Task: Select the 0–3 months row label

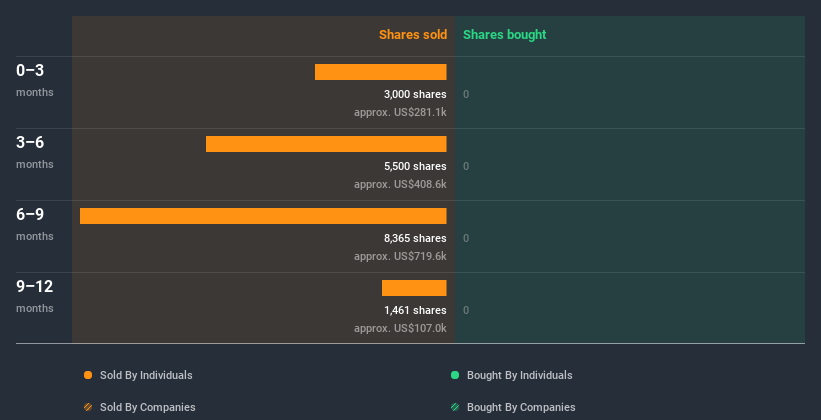Action: 35,80
